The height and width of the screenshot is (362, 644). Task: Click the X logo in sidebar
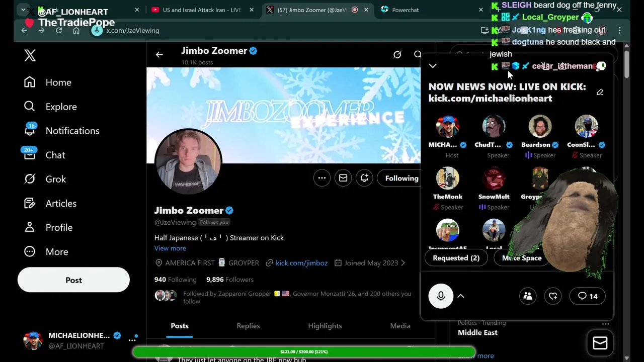point(30,55)
